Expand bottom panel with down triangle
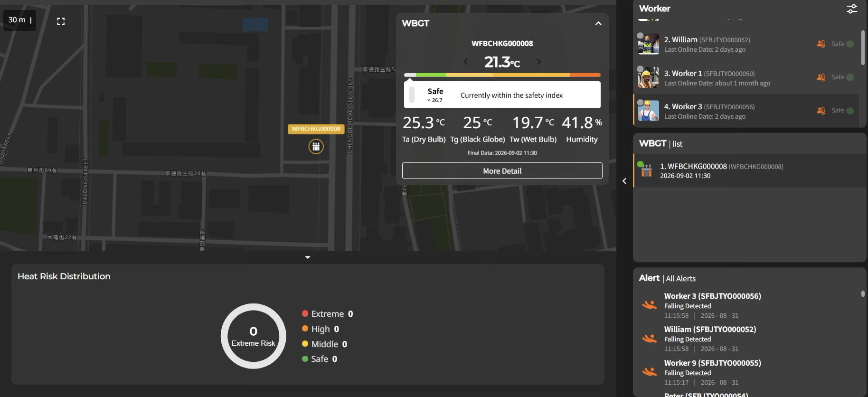Image resolution: width=868 pixels, height=397 pixels. tap(308, 257)
